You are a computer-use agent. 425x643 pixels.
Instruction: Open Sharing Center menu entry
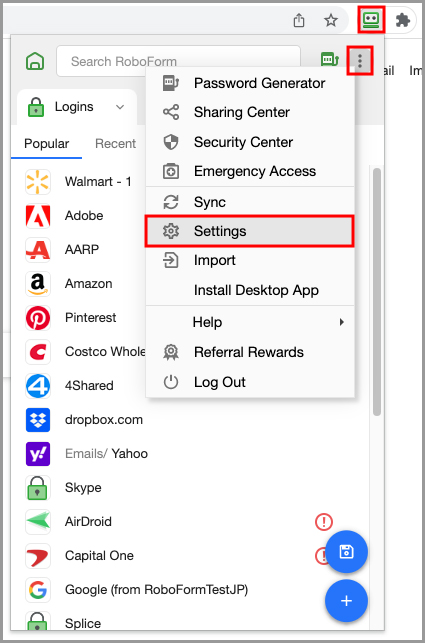pyautogui.click(x=250, y=112)
